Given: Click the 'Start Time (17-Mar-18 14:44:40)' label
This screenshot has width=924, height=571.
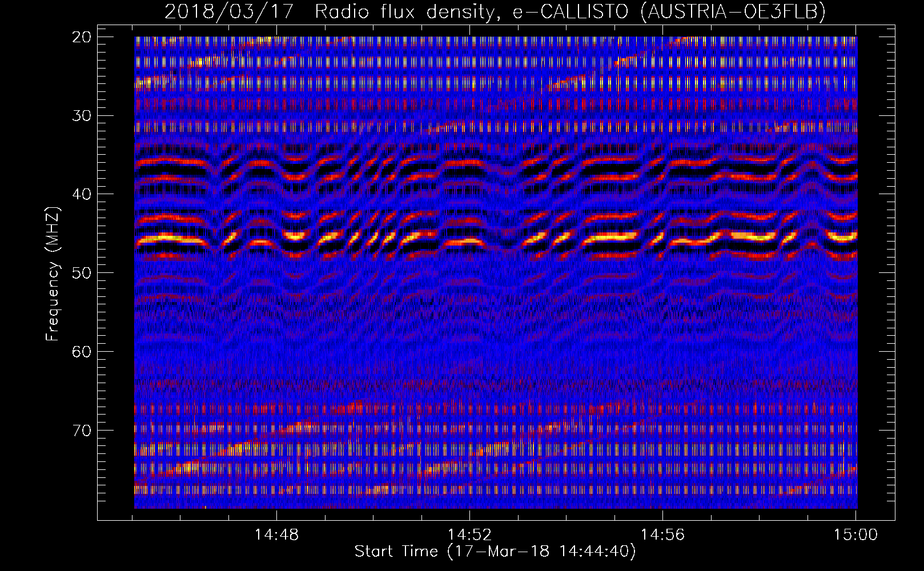Looking at the screenshot, I should pyautogui.click(x=495, y=552).
